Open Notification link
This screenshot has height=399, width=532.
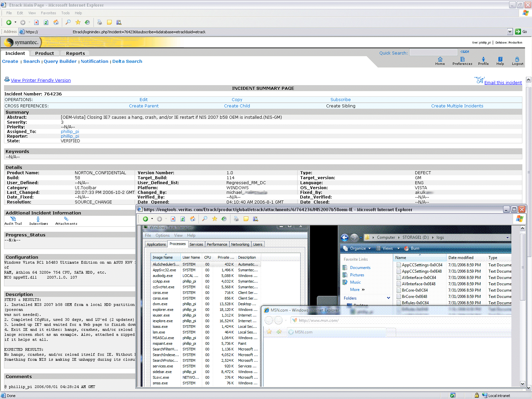pyautogui.click(x=94, y=61)
